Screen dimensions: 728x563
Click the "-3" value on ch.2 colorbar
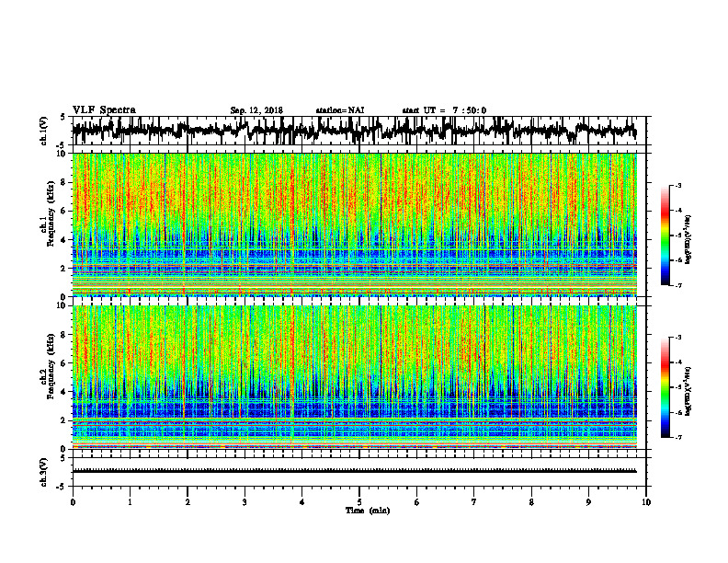pos(677,338)
